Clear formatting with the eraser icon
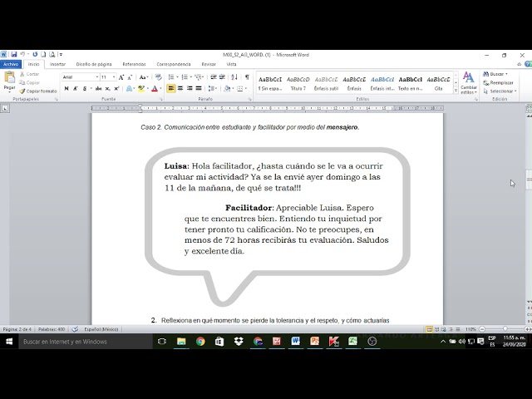 click(x=159, y=77)
